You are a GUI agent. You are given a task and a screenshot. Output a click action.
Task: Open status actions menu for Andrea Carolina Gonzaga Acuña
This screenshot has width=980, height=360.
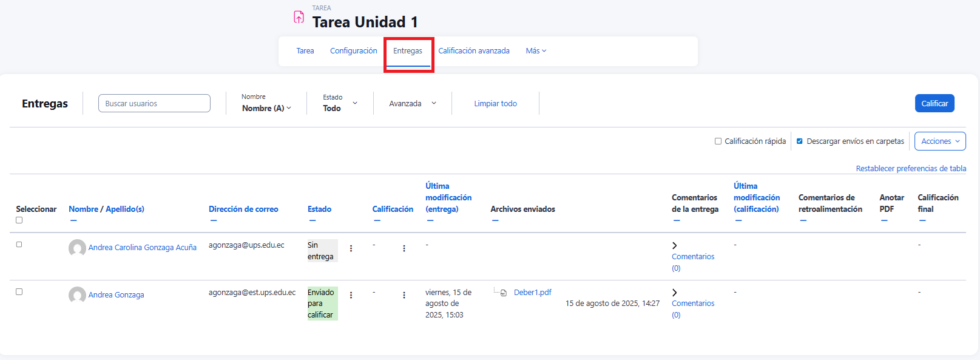click(351, 248)
